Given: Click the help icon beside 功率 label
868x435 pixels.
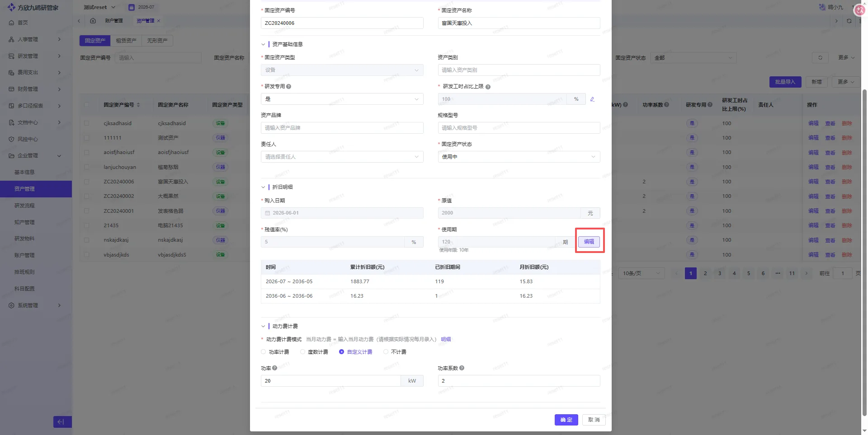Looking at the screenshot, I should pos(274,368).
